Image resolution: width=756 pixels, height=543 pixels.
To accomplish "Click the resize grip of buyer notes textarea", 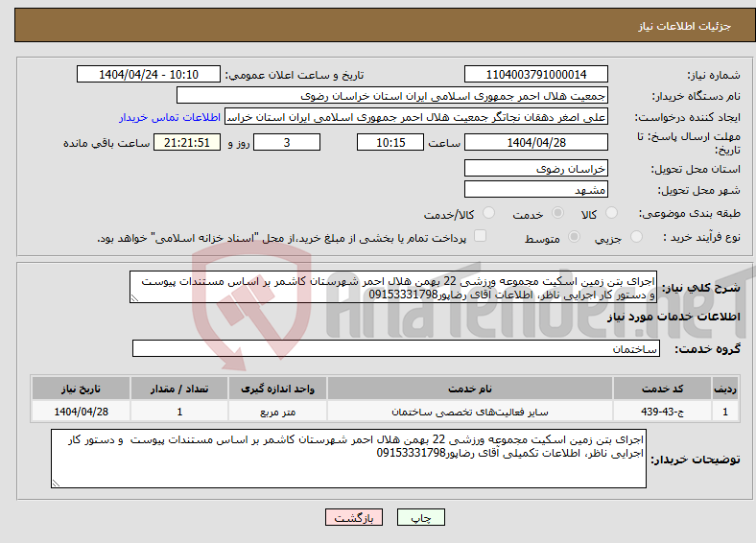I will [x=56, y=484].
